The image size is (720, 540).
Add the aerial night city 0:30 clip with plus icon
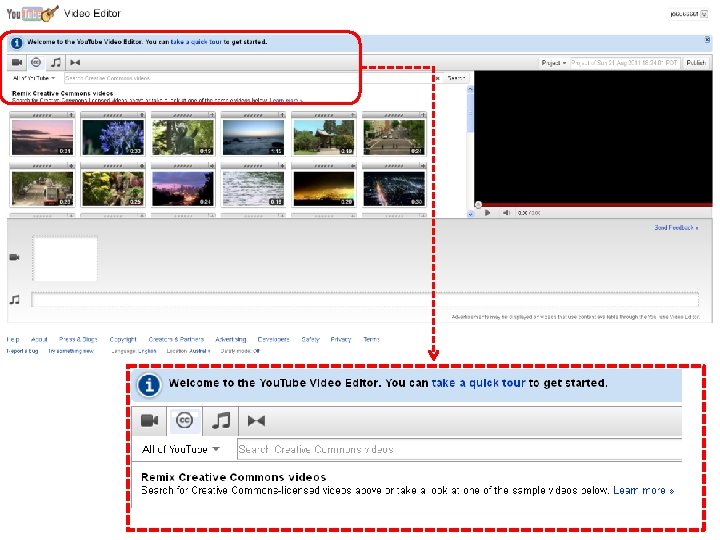pos(423,166)
